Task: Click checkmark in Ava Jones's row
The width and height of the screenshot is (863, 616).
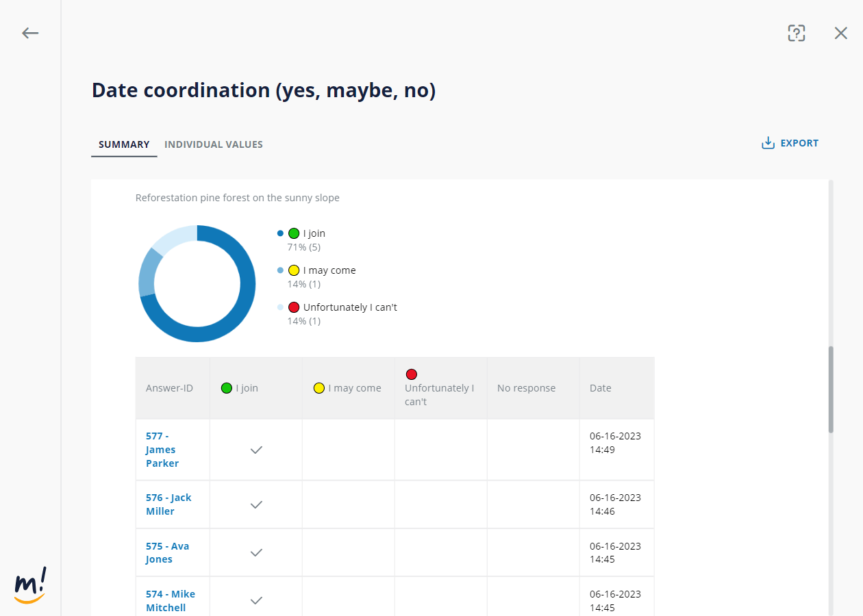Action: (256, 552)
